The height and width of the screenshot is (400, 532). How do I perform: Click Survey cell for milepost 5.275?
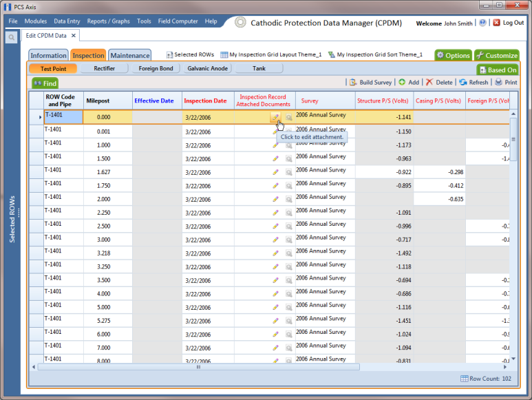point(325,321)
